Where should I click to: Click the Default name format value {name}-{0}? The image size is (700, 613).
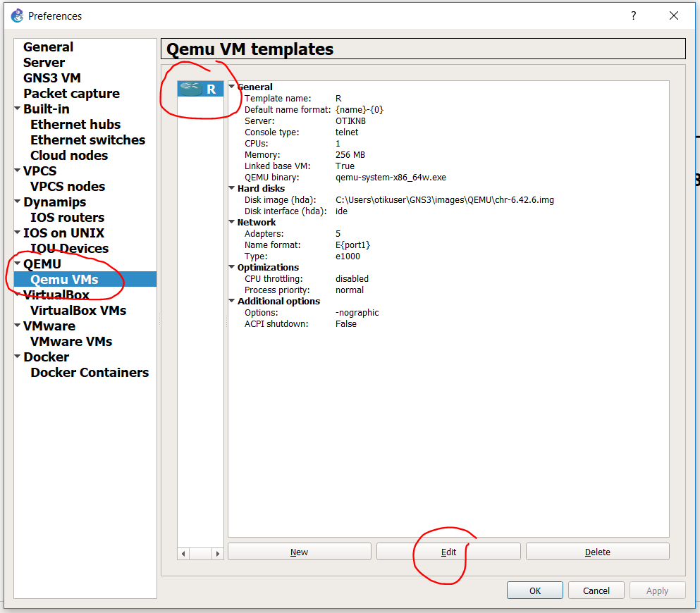360,110
